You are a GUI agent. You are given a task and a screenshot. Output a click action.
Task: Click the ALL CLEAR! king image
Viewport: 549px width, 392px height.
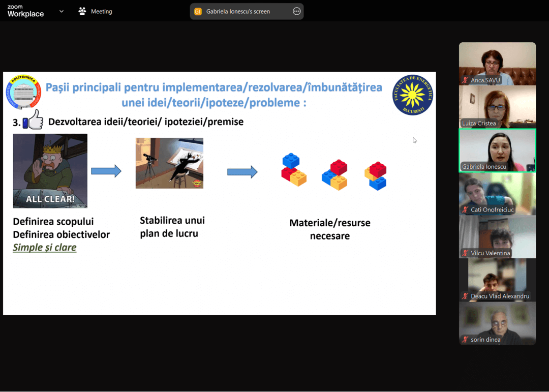point(50,170)
